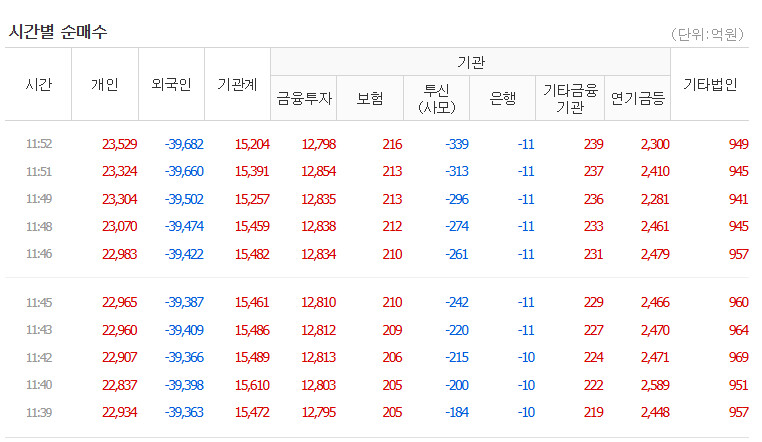Select the 보험 sub-column header

click(x=370, y=99)
